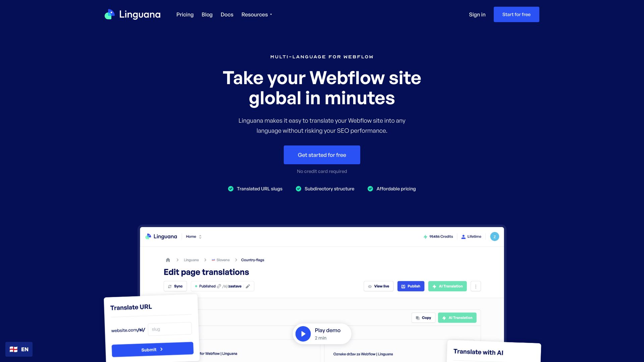The image size is (644, 362).
Task: Expand the Home page selector dropdown
Action: pyautogui.click(x=193, y=236)
